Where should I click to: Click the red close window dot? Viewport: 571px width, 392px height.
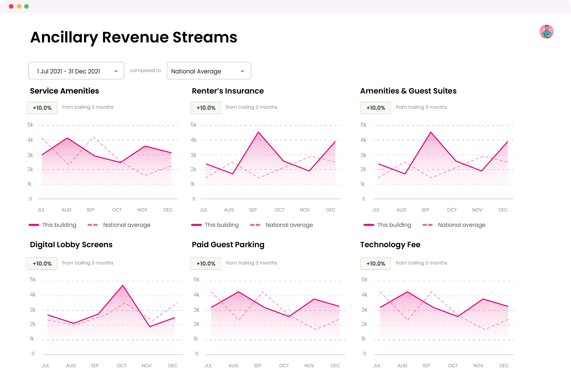click(11, 6)
